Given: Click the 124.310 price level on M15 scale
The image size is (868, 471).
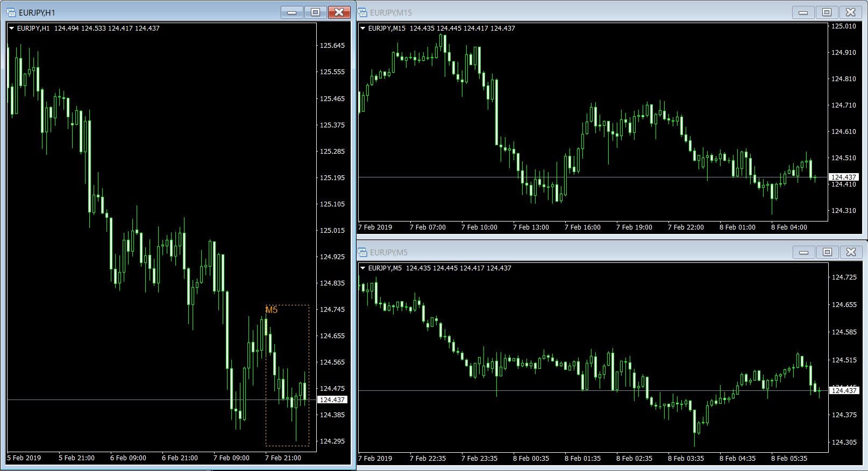Looking at the screenshot, I should (x=844, y=211).
